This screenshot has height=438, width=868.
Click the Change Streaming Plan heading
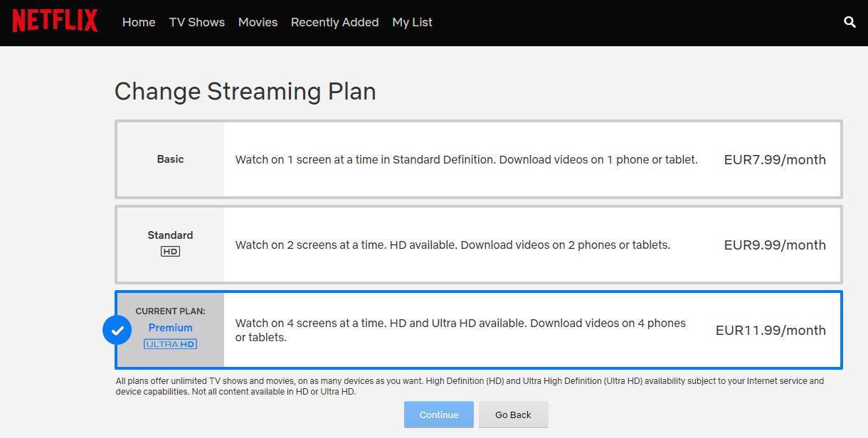click(x=245, y=92)
